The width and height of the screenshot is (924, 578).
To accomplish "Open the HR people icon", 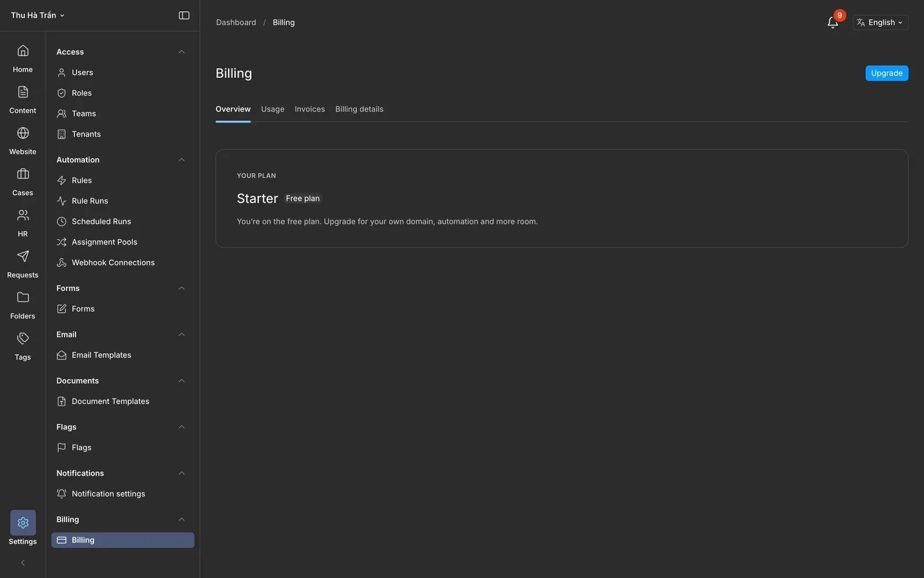I will [x=23, y=215].
